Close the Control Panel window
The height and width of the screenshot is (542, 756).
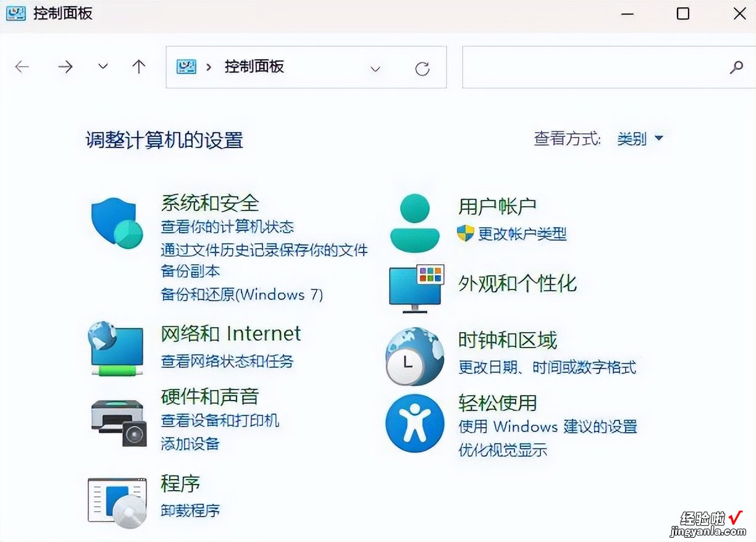pyautogui.click(x=739, y=14)
